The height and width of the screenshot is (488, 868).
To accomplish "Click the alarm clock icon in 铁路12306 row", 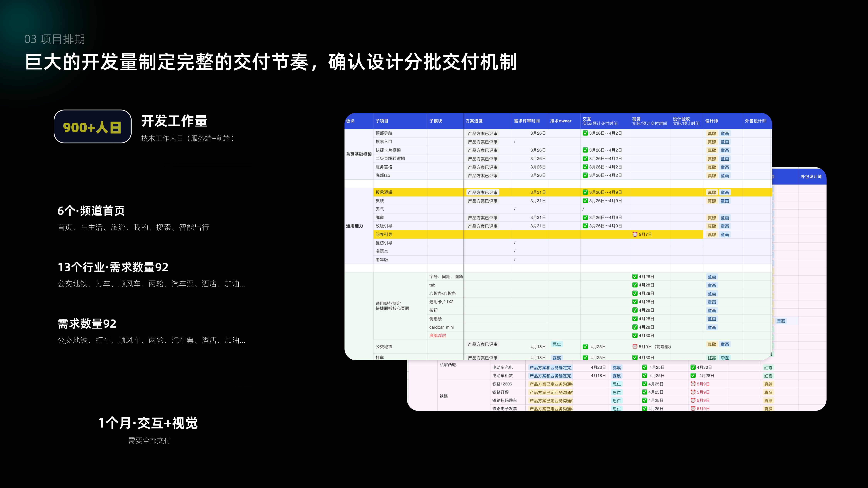I will coord(693,384).
